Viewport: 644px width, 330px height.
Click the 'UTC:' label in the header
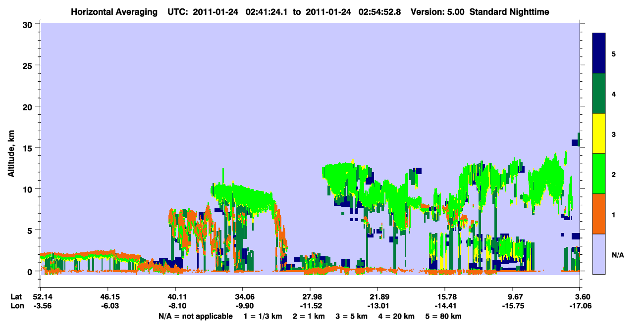[x=177, y=11]
